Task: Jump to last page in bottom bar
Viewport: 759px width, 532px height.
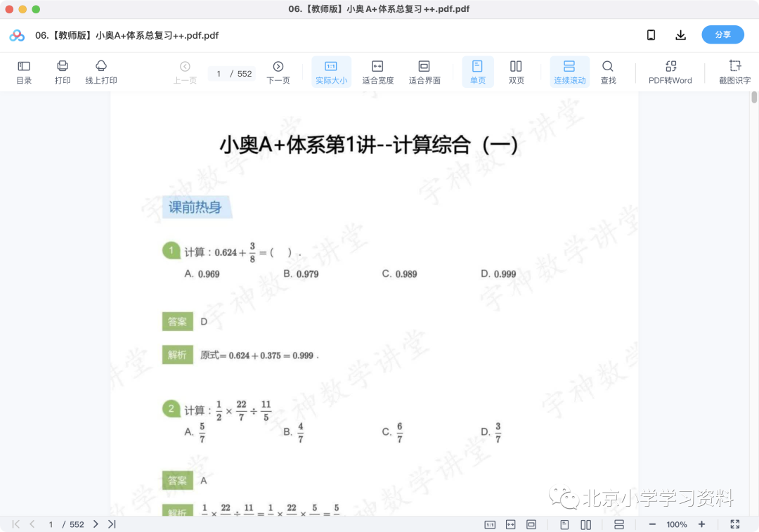Action: coord(112,524)
